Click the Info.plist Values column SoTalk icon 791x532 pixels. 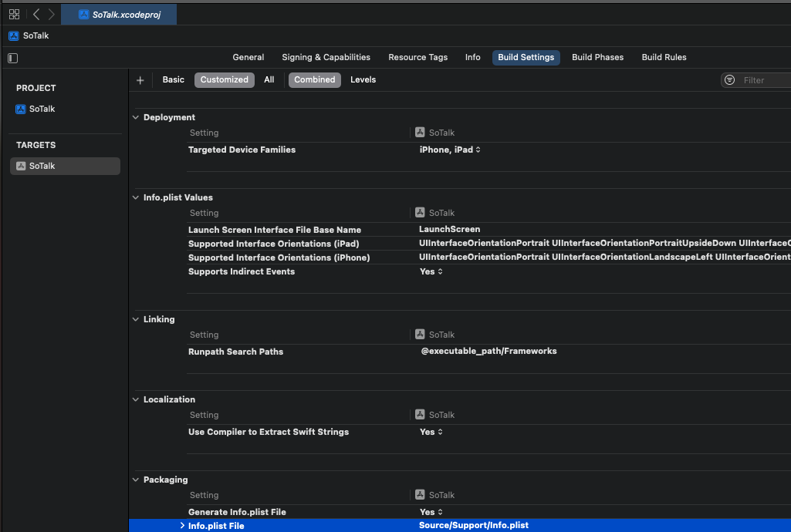coord(420,212)
